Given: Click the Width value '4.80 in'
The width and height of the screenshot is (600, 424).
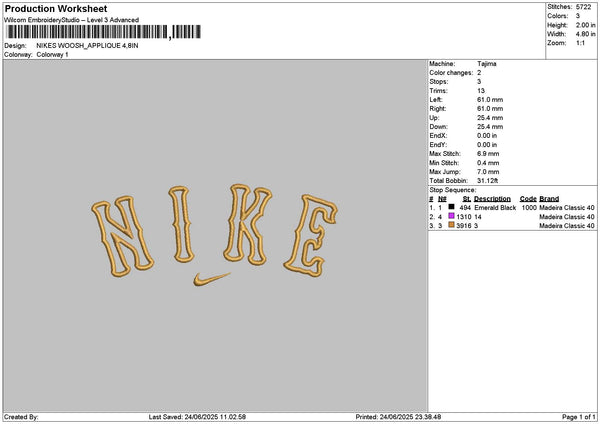Looking at the screenshot, I should 585,34.
